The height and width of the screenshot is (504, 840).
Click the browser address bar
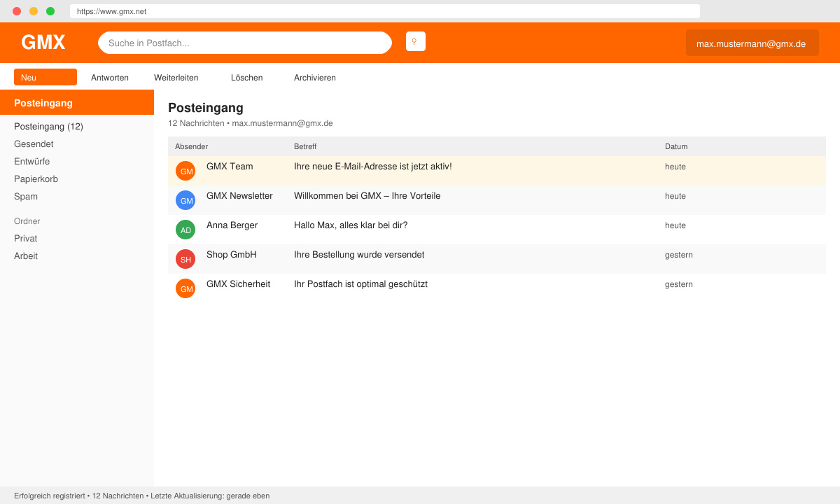pyautogui.click(x=385, y=11)
